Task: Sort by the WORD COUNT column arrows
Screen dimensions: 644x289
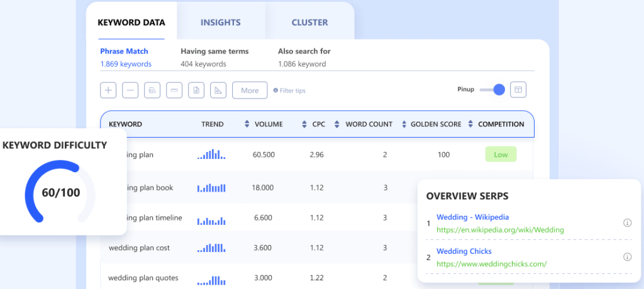Action: point(337,124)
